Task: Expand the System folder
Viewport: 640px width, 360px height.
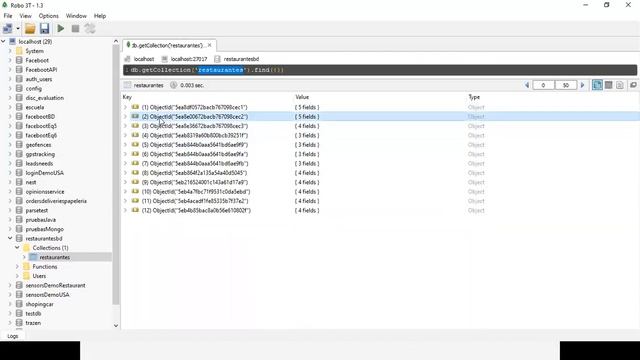Action: click(x=10, y=51)
